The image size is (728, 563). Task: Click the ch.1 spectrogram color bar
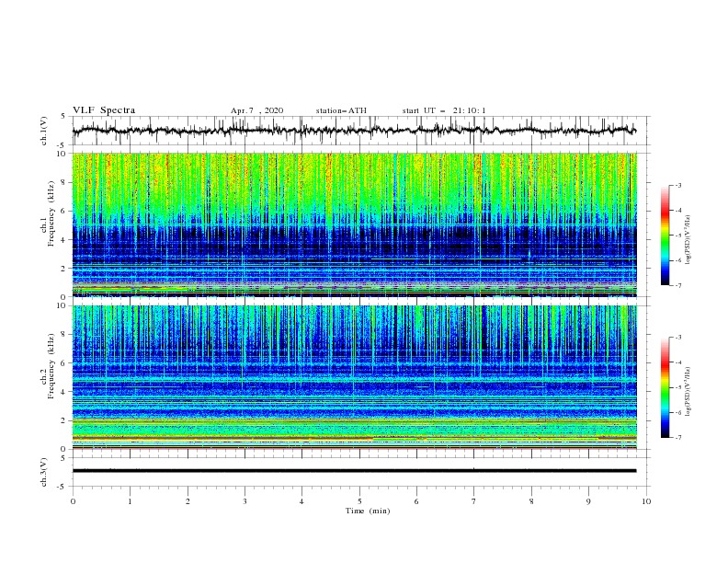coord(665,236)
